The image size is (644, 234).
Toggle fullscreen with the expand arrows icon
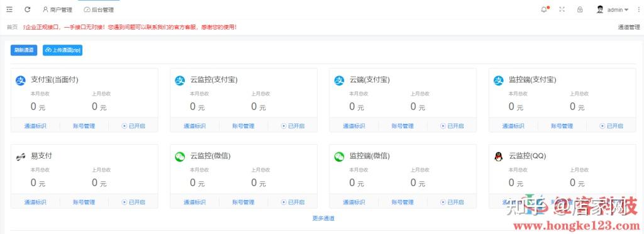[x=562, y=9]
